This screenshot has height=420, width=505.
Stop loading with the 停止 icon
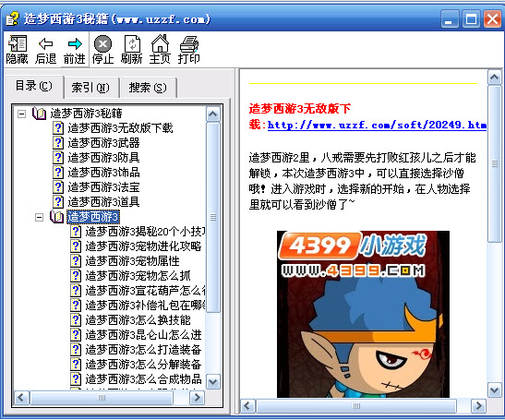[102, 50]
